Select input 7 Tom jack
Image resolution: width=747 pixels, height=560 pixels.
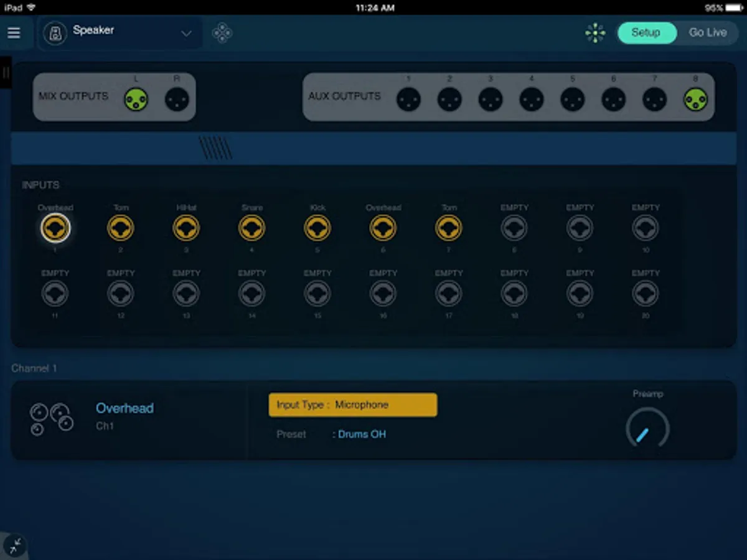click(x=449, y=228)
